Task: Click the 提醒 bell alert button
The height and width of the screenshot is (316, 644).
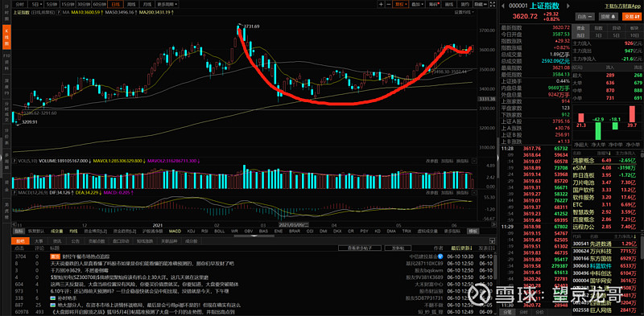Action: pyautogui.click(x=609, y=17)
